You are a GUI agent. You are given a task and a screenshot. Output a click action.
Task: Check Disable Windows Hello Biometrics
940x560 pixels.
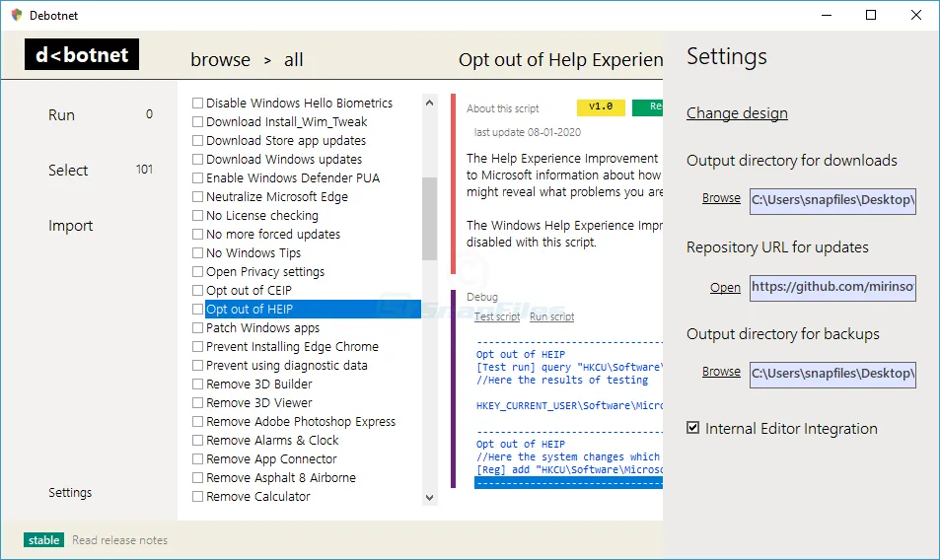[197, 103]
